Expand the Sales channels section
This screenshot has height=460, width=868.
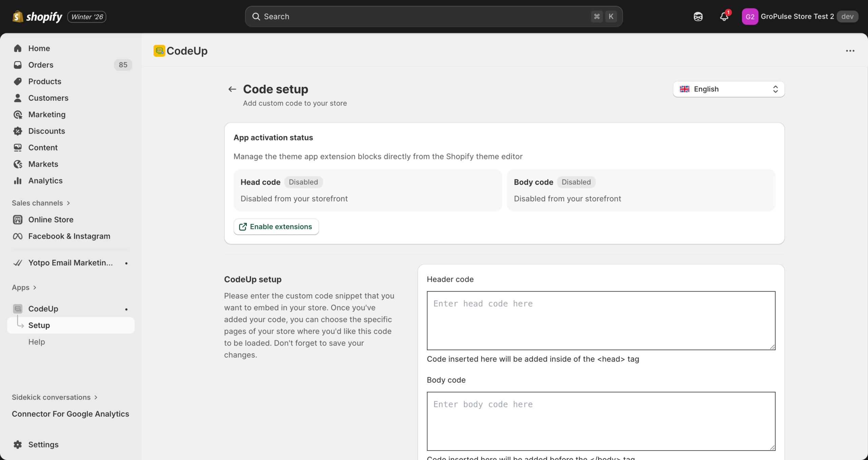[41, 203]
